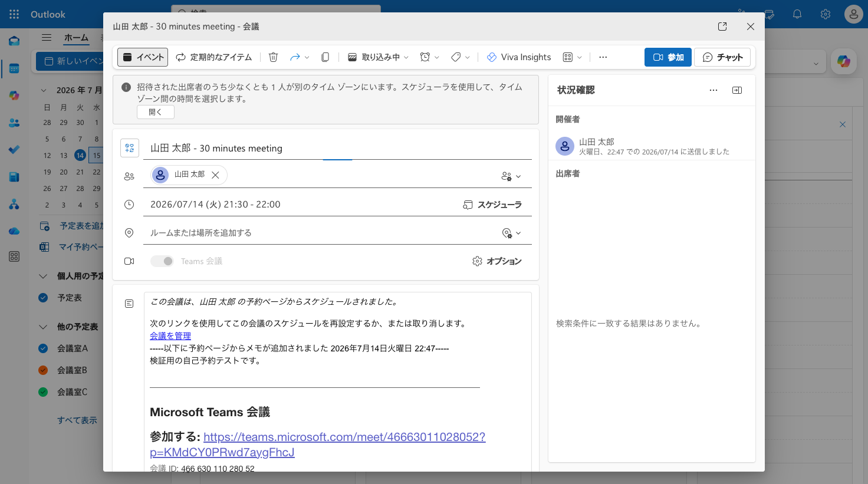
Task: Select day 14 in the mini calendar
Action: click(80, 156)
